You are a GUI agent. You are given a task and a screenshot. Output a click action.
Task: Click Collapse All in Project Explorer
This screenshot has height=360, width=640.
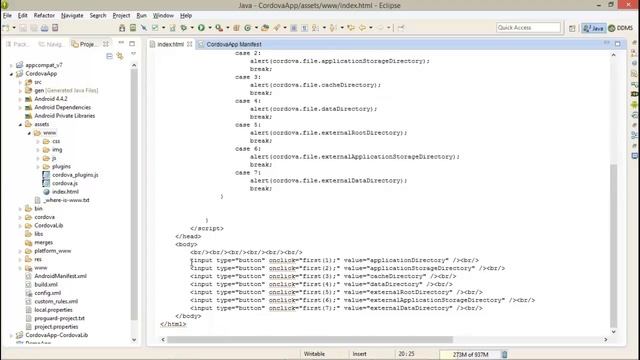109,56
